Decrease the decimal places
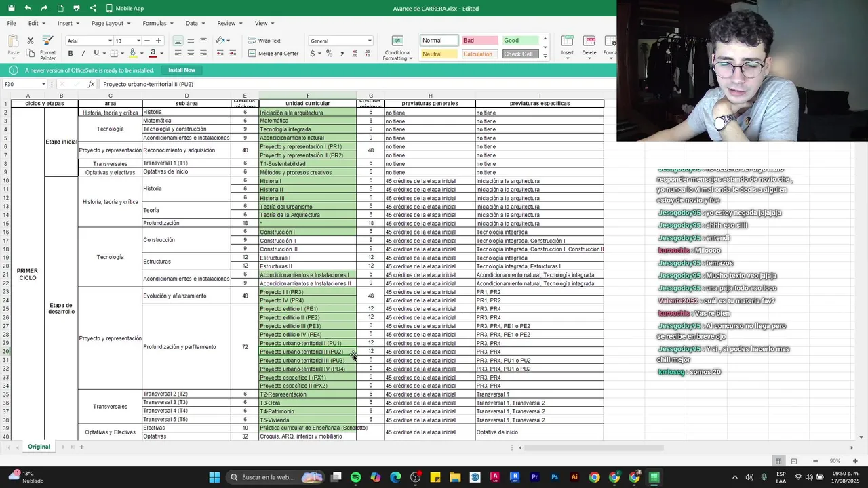Viewport: 868px width, 488px height. point(368,53)
